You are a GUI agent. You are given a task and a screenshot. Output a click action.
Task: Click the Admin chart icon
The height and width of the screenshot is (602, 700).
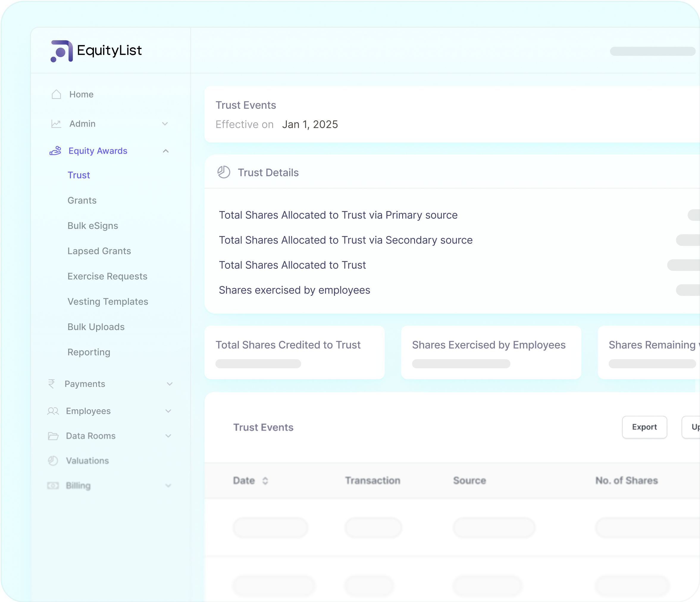56,124
